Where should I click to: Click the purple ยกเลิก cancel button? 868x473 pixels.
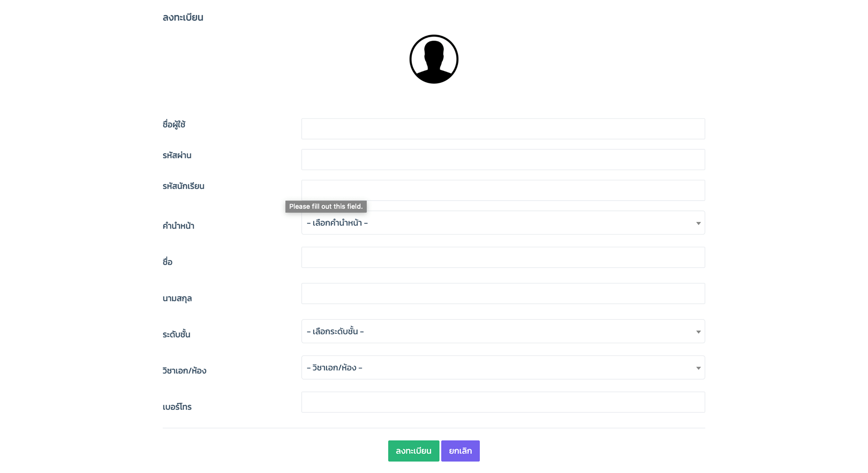click(x=460, y=451)
